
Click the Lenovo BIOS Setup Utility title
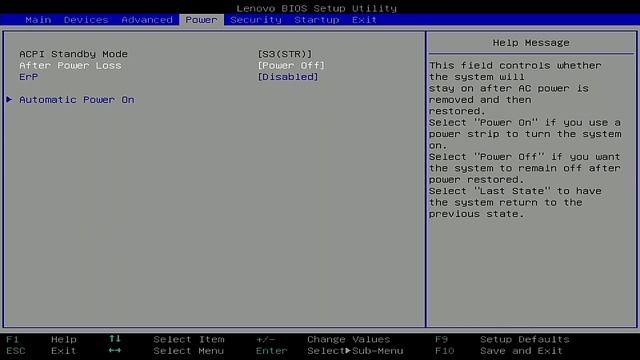point(316,8)
